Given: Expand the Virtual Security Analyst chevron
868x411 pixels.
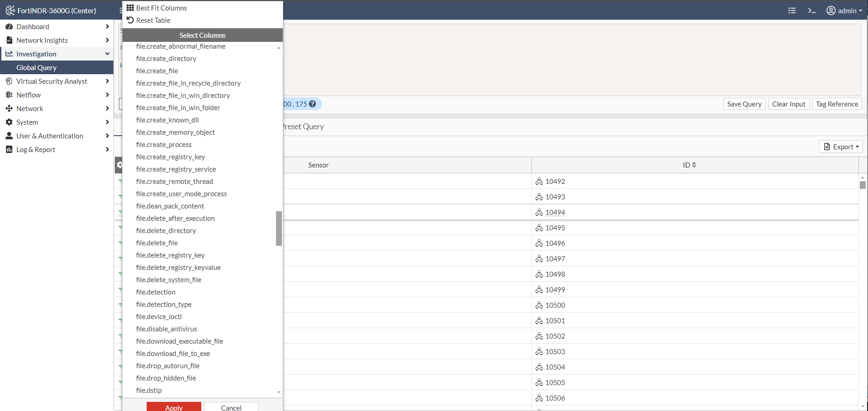Looking at the screenshot, I should pos(107,81).
